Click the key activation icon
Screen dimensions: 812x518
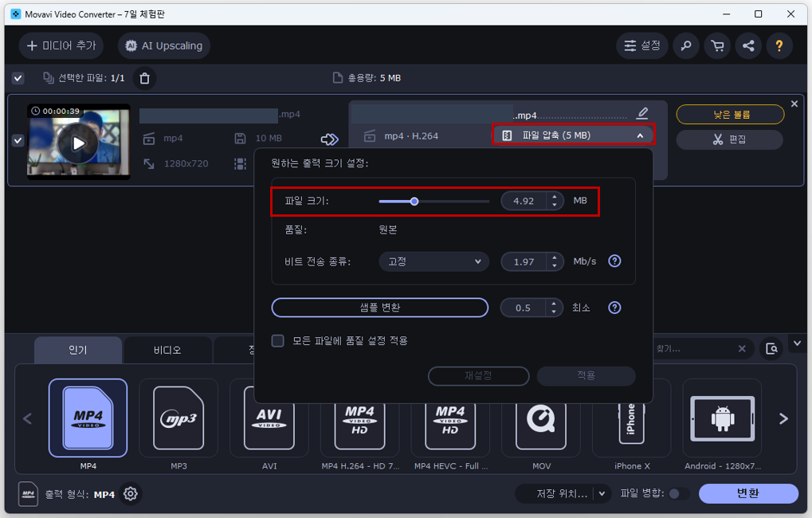tap(686, 45)
